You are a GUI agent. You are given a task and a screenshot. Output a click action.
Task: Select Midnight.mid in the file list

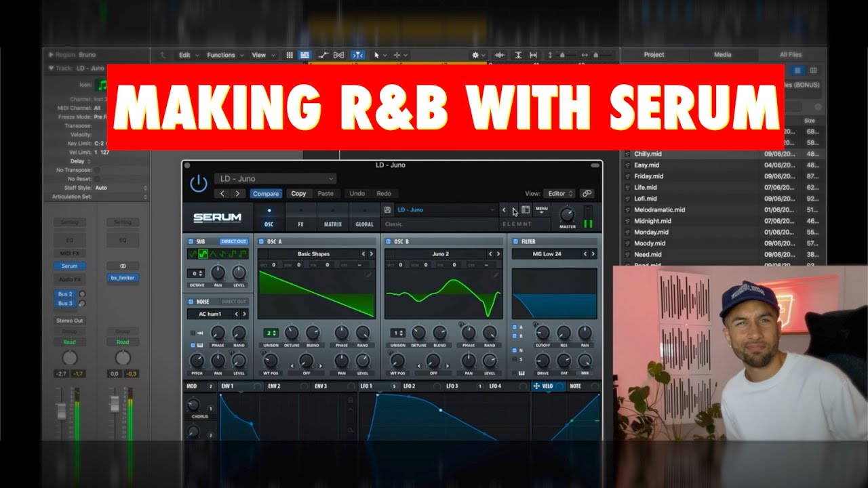[x=652, y=221]
